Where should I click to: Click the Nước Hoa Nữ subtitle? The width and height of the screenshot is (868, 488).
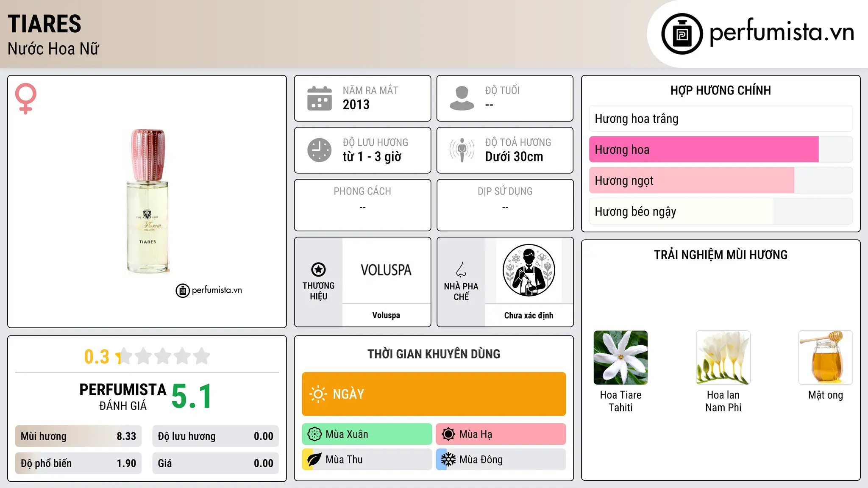click(53, 49)
